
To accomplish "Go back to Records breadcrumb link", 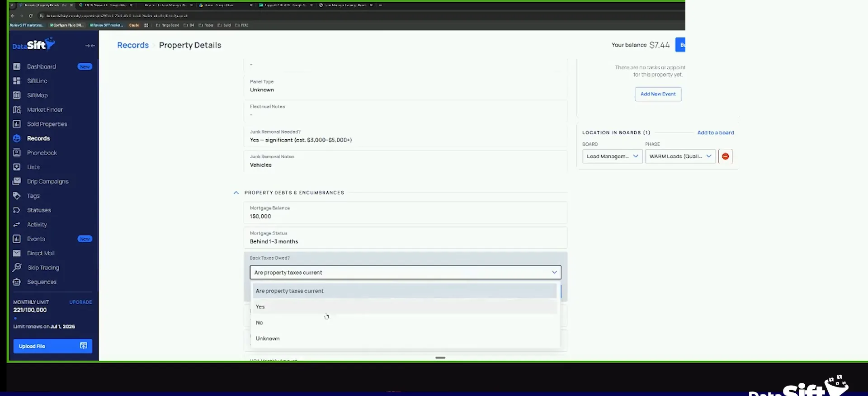I will pyautogui.click(x=133, y=45).
